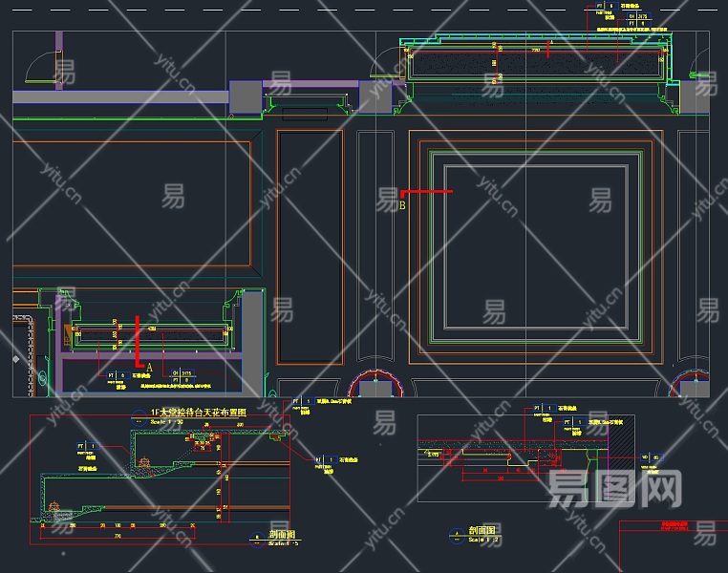Select the large square coffered ceiling panel
This screenshot has height=573, width=728.
[x=536, y=247]
